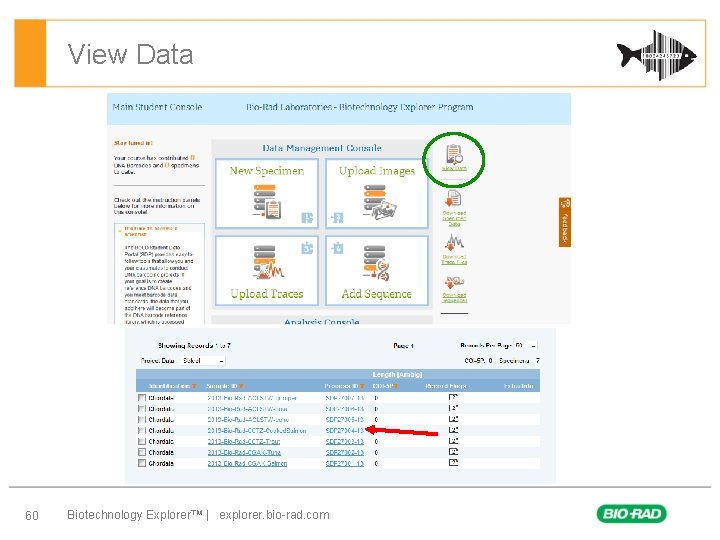Click the Download Specimen Data document icon
Viewport: 720px width, 540px height.
tap(454, 199)
